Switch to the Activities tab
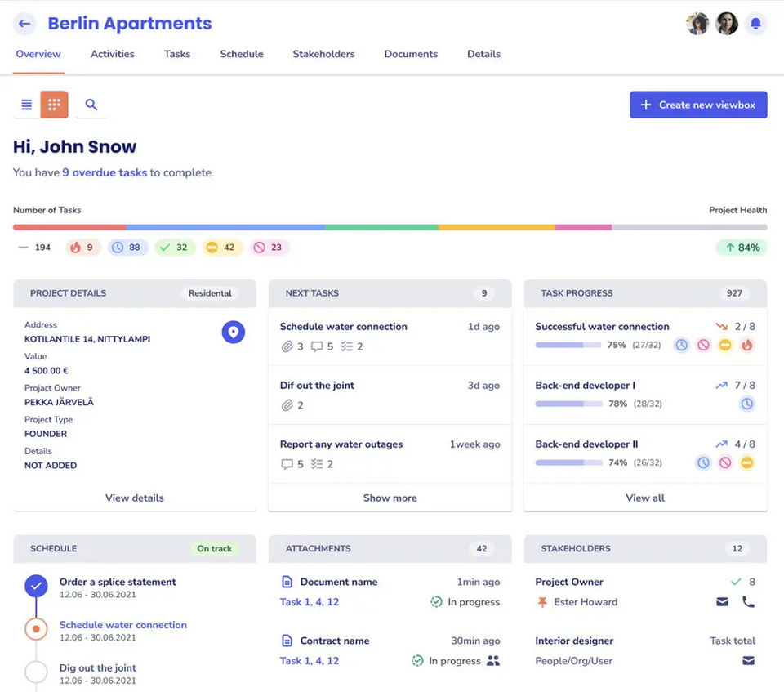 (x=113, y=54)
